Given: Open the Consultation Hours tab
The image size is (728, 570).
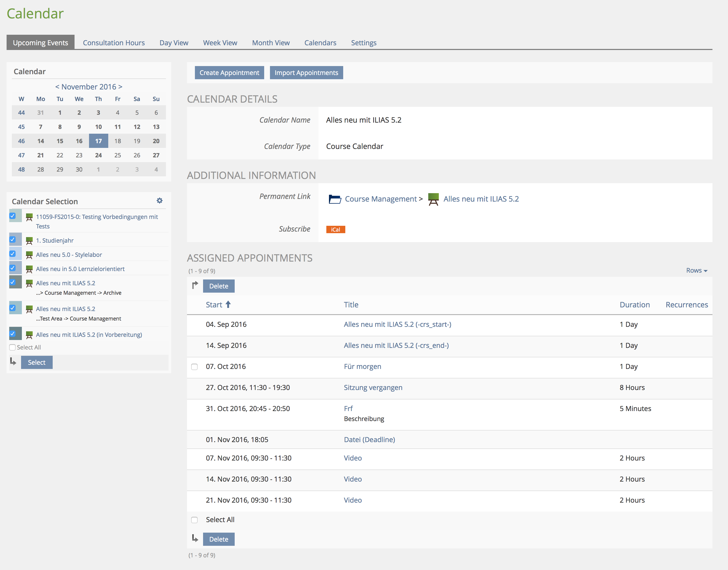Looking at the screenshot, I should click(x=114, y=43).
